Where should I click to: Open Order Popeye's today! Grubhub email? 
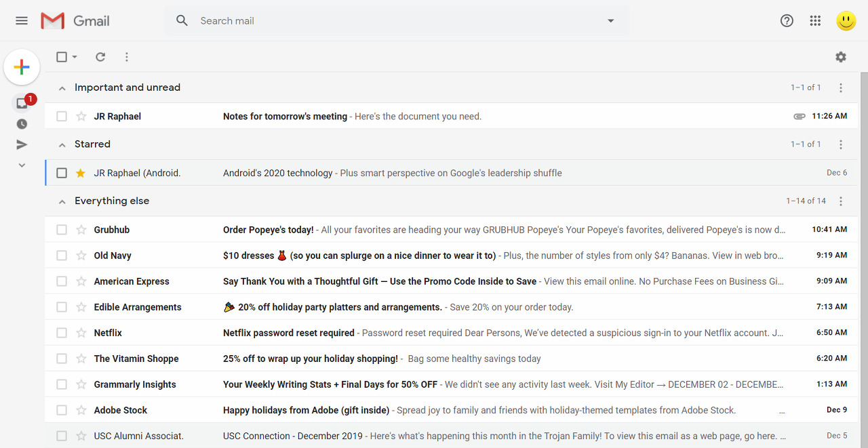[451, 230]
